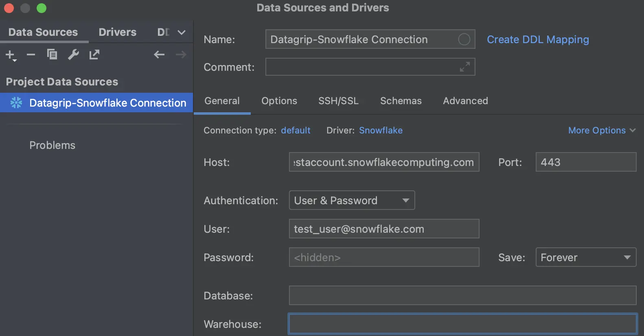The width and height of the screenshot is (644, 336).
Task: Open the SSH/SSL tab
Action: 339,101
